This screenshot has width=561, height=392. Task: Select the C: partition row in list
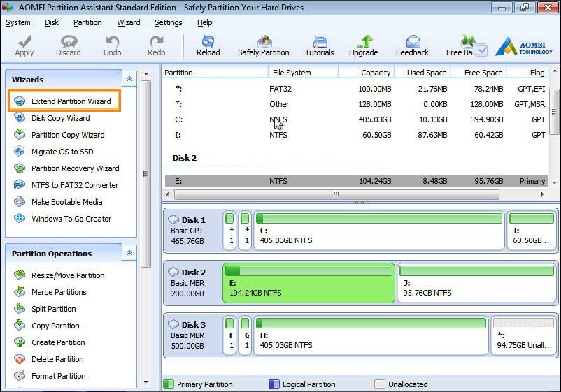(356, 119)
